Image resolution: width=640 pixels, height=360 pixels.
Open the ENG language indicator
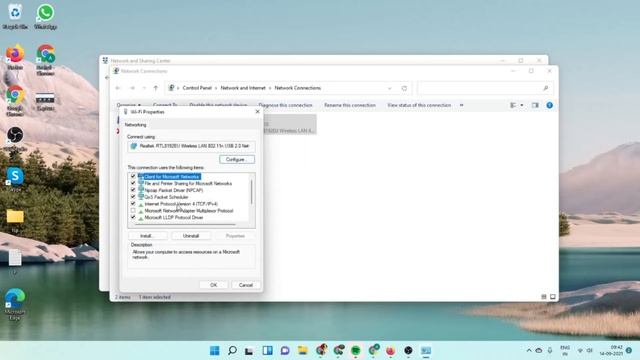click(565, 350)
